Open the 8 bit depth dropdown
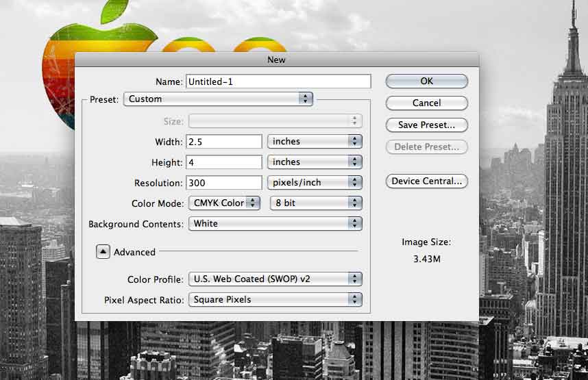The width and height of the screenshot is (588, 380). pyautogui.click(x=316, y=203)
